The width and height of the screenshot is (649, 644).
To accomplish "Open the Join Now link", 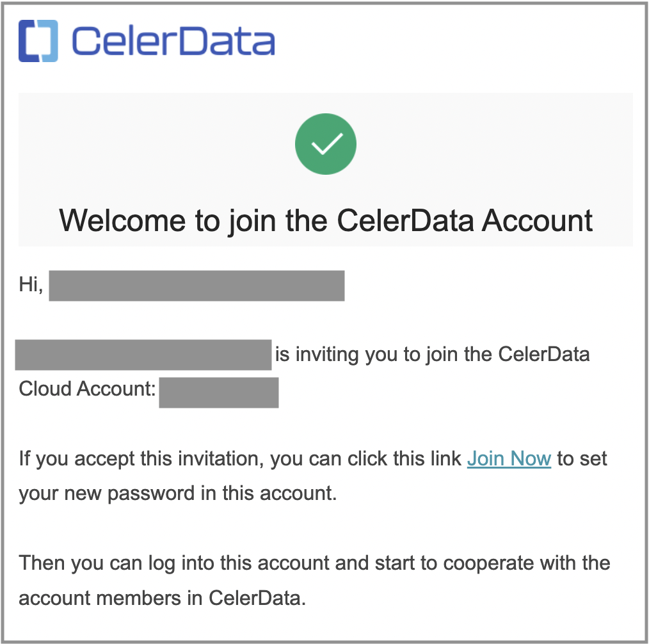I will coord(509,459).
